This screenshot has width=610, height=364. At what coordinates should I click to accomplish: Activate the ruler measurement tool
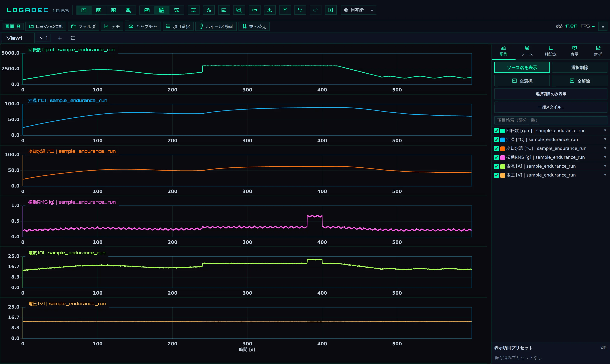[x=254, y=10]
